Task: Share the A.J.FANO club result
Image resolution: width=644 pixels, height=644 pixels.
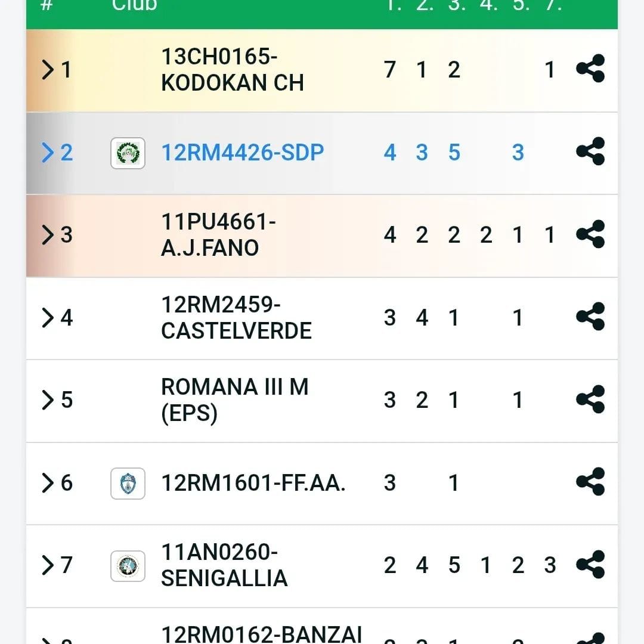Action: pos(590,234)
